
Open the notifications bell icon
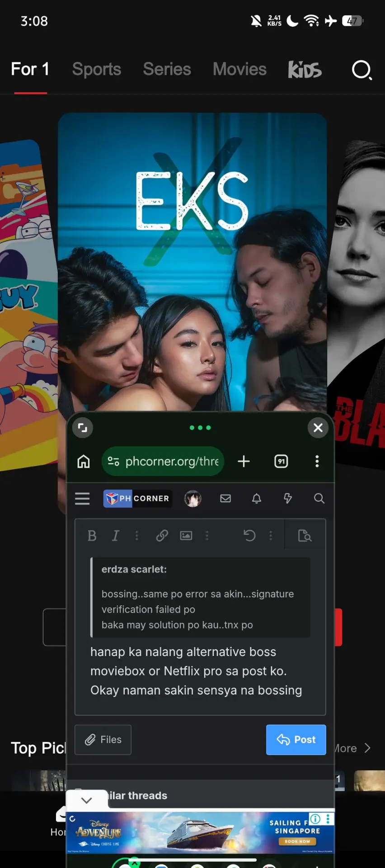257,499
